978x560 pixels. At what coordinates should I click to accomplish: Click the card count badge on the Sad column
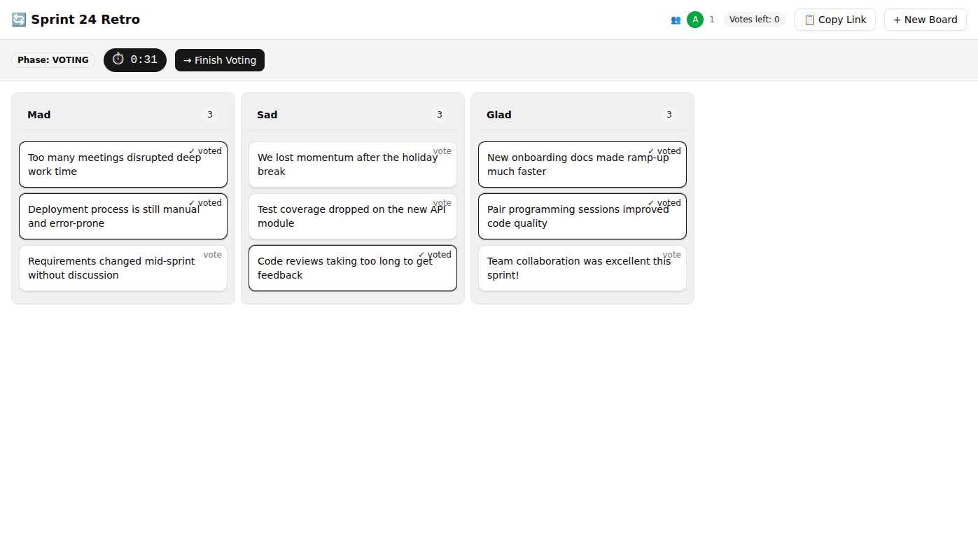point(439,114)
